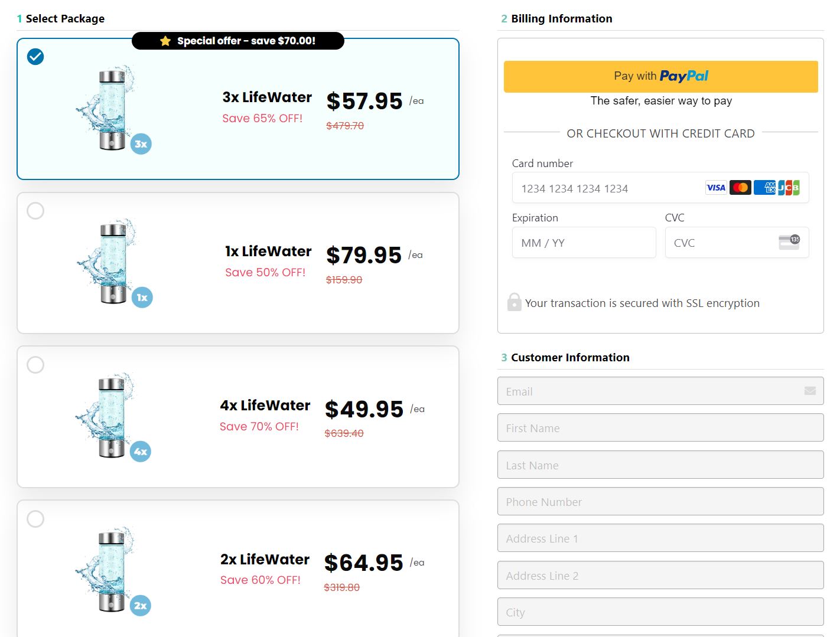
Task: Click the star icon in special offer badge
Action: coord(165,41)
